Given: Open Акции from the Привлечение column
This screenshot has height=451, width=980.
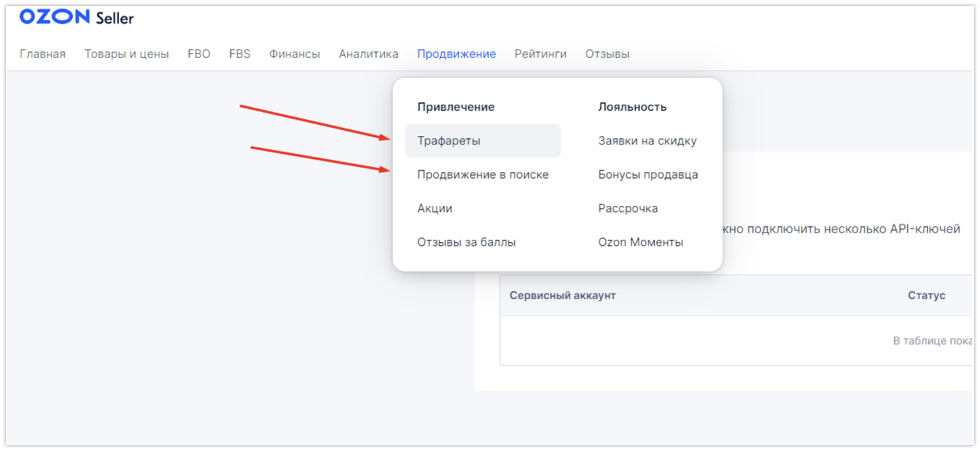Looking at the screenshot, I should tap(435, 209).
